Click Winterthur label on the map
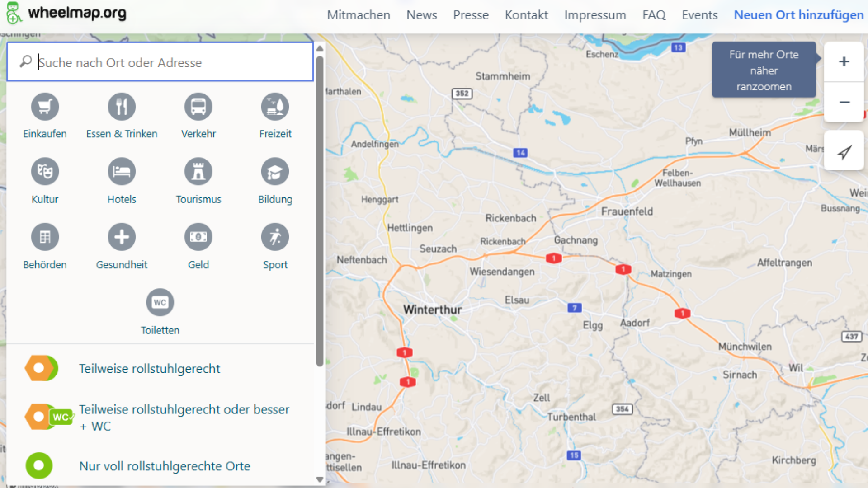This screenshot has width=868, height=488. (x=433, y=310)
